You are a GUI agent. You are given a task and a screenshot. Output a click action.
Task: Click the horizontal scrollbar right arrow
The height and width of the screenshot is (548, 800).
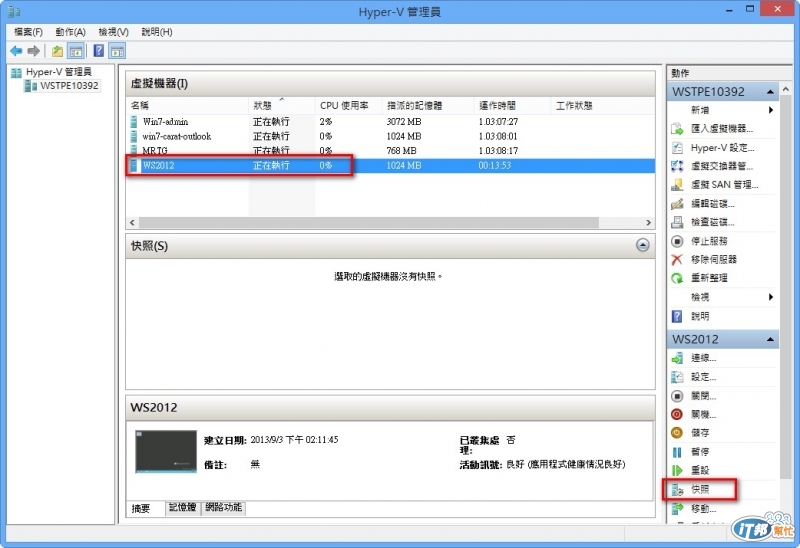coord(648,222)
